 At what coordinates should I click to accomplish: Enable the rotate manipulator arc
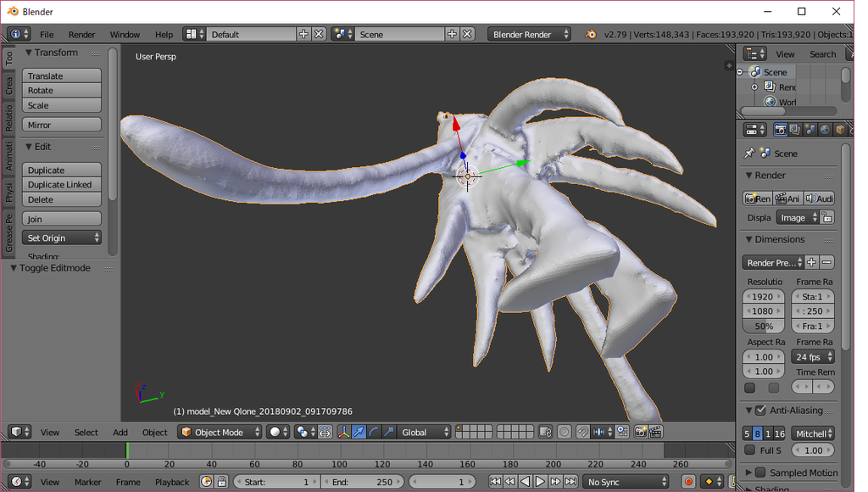tap(374, 432)
